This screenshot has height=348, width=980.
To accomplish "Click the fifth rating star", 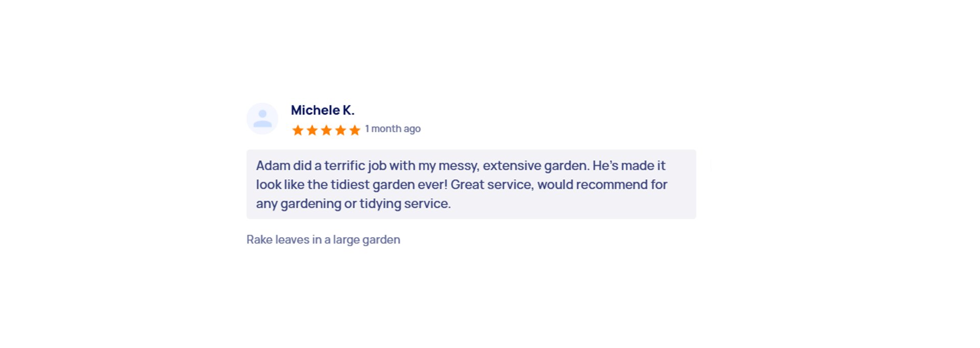I will (355, 130).
